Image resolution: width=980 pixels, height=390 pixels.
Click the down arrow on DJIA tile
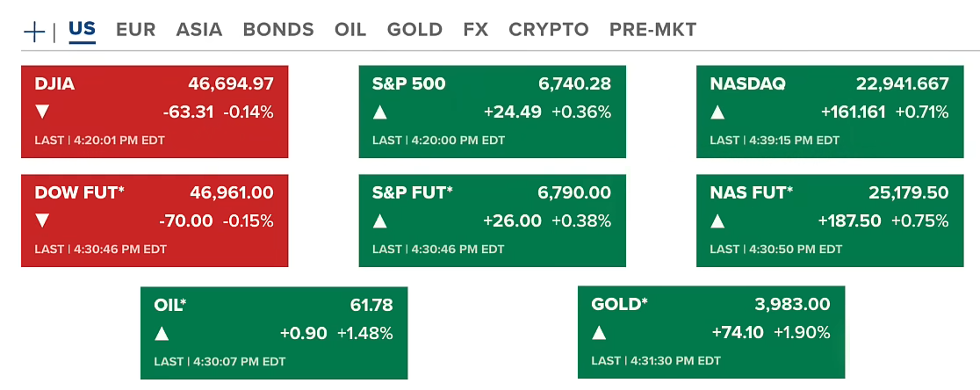coord(42,112)
